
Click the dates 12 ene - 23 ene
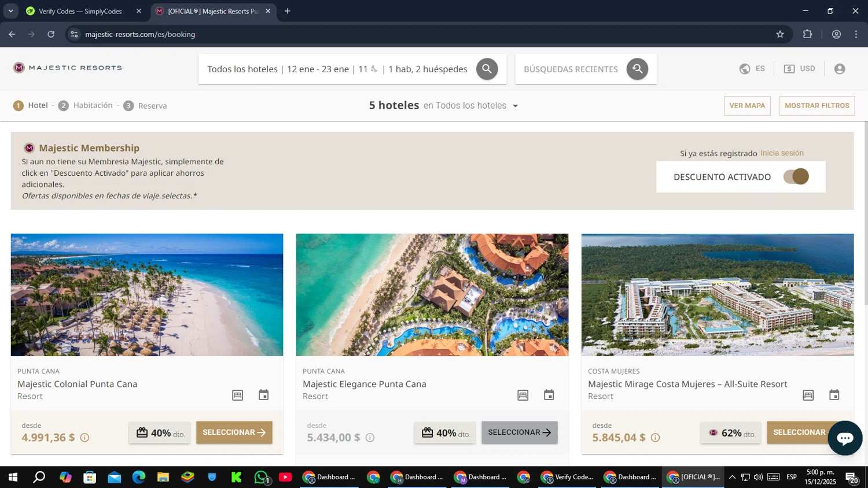pos(318,69)
